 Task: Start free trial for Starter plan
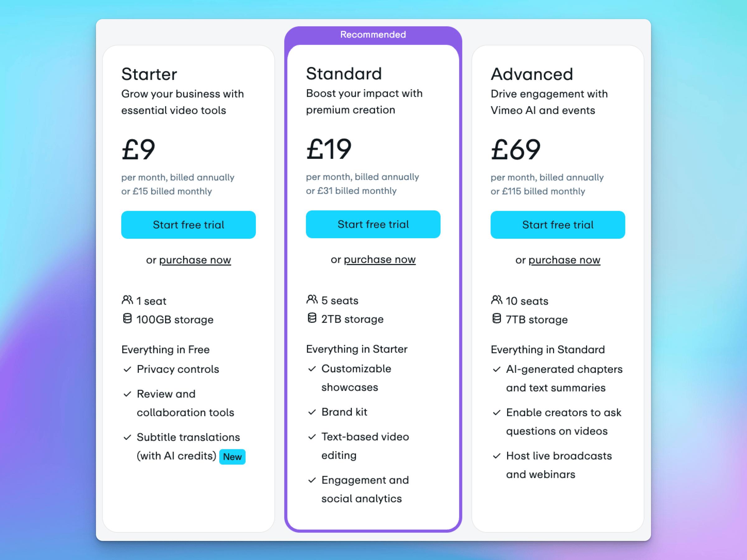[x=188, y=225]
